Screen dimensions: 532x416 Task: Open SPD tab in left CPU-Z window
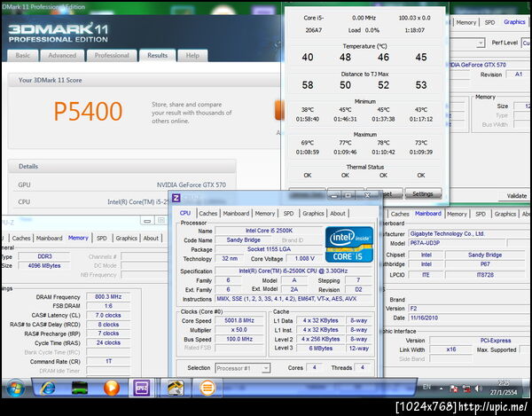point(102,239)
